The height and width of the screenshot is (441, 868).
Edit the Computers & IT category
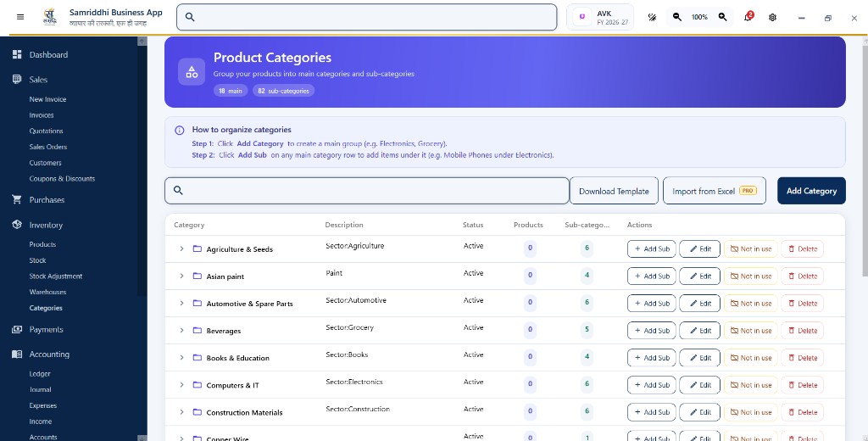[699, 384]
